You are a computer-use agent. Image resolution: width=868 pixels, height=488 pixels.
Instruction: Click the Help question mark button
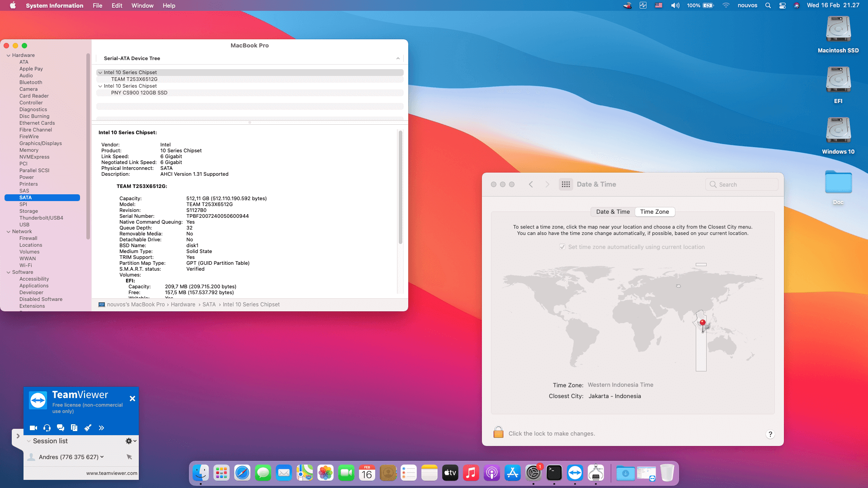pyautogui.click(x=771, y=434)
